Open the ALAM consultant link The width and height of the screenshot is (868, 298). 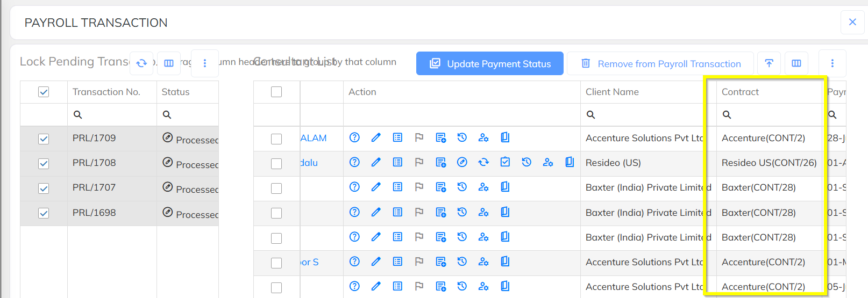click(x=314, y=138)
